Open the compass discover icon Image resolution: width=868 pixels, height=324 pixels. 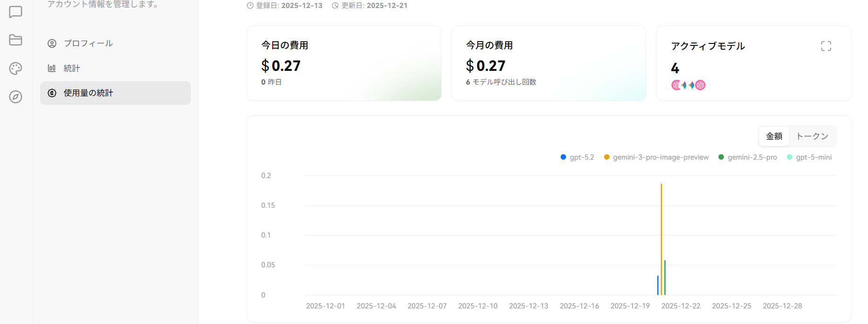(x=16, y=97)
